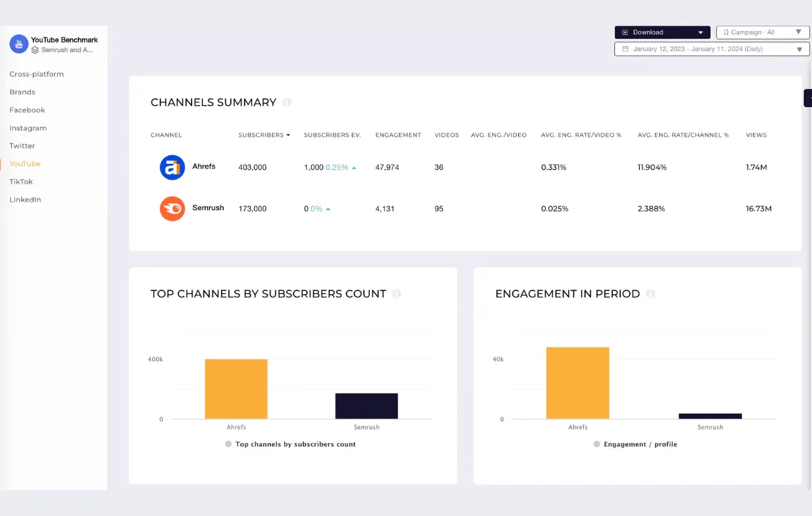812x516 pixels.
Task: Click Semrush views value 16.73M
Action: click(x=759, y=209)
